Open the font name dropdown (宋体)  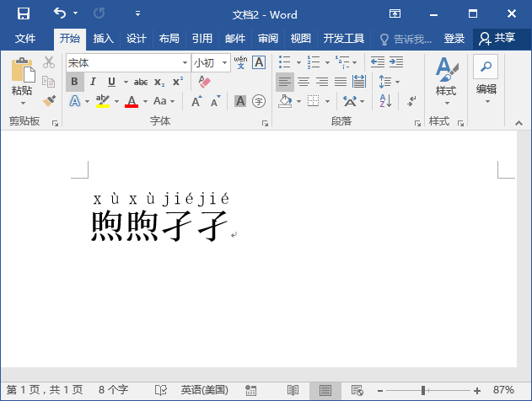click(185, 63)
